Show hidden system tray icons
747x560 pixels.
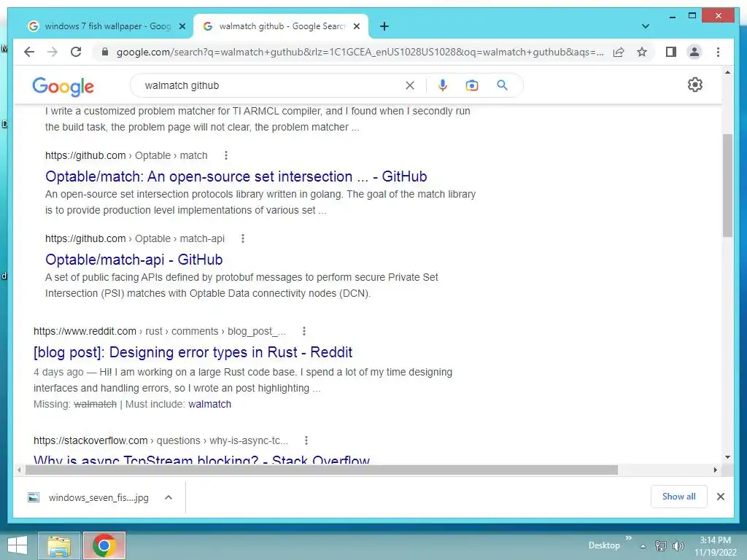[643, 546]
